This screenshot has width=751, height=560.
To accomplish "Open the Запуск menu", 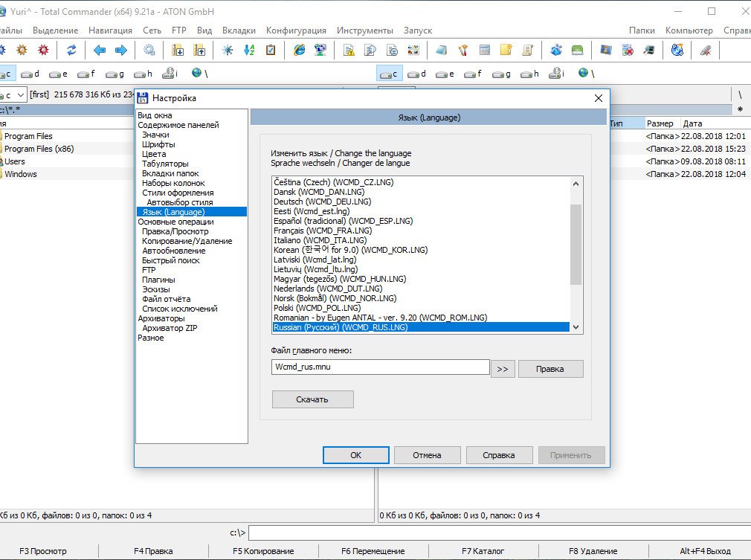I will [x=418, y=30].
